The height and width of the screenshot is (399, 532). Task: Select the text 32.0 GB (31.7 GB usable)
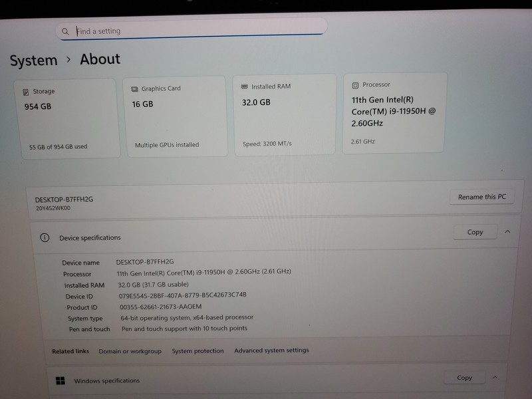pyautogui.click(x=154, y=285)
